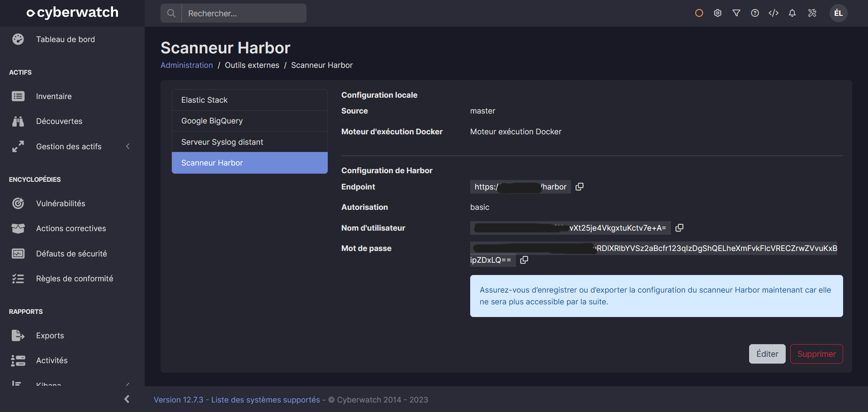Click the Gestion des actifs arrows icon

(18, 147)
